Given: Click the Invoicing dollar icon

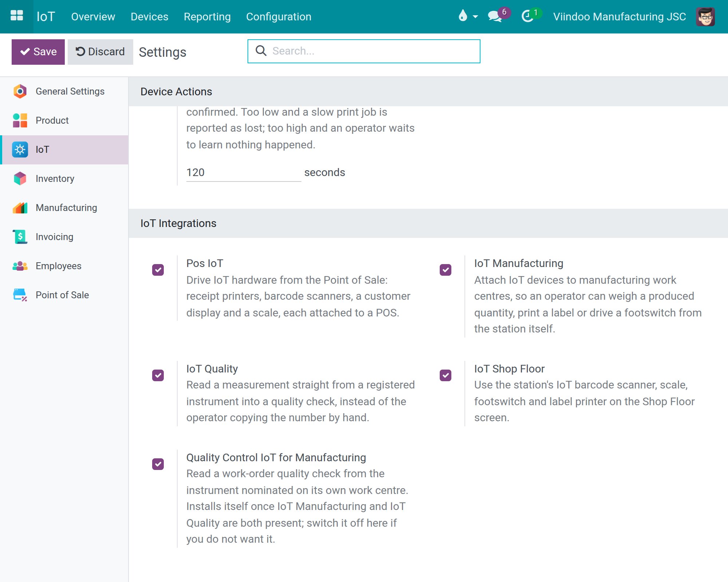Looking at the screenshot, I should pyautogui.click(x=20, y=237).
